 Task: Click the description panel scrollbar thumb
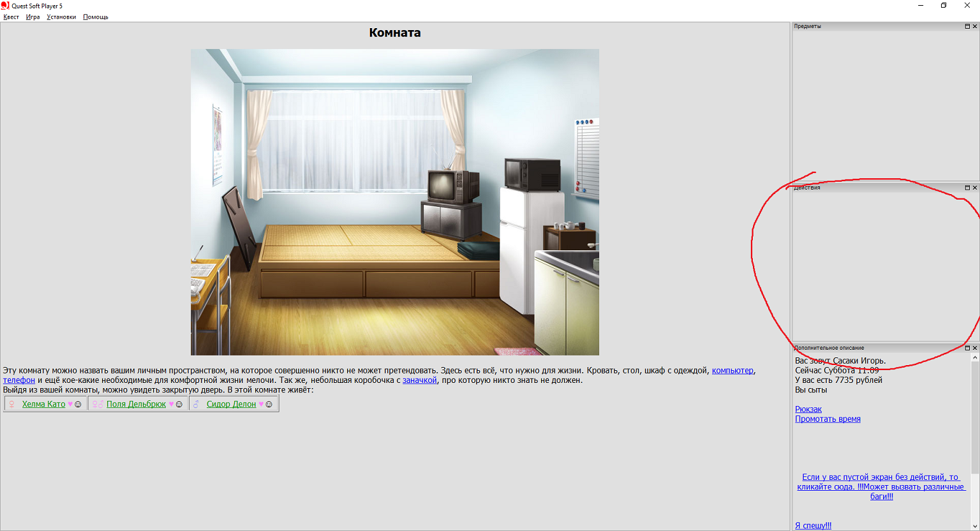[975, 418]
